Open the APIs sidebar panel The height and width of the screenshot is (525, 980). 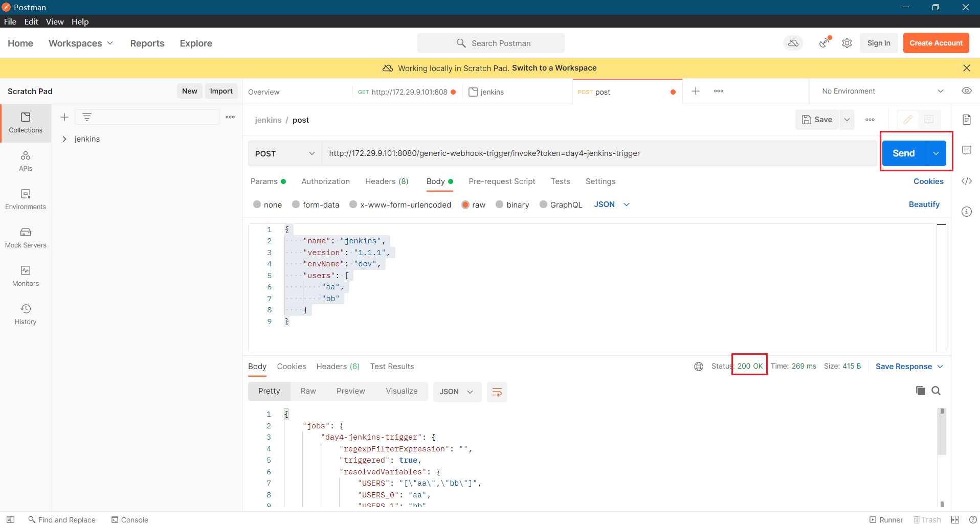[26, 161]
